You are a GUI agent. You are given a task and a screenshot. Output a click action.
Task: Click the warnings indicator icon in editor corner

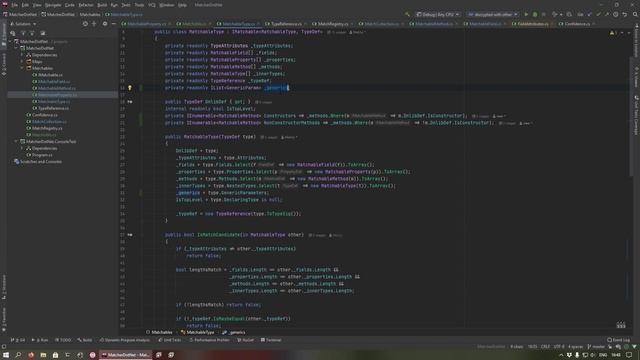click(x=612, y=33)
